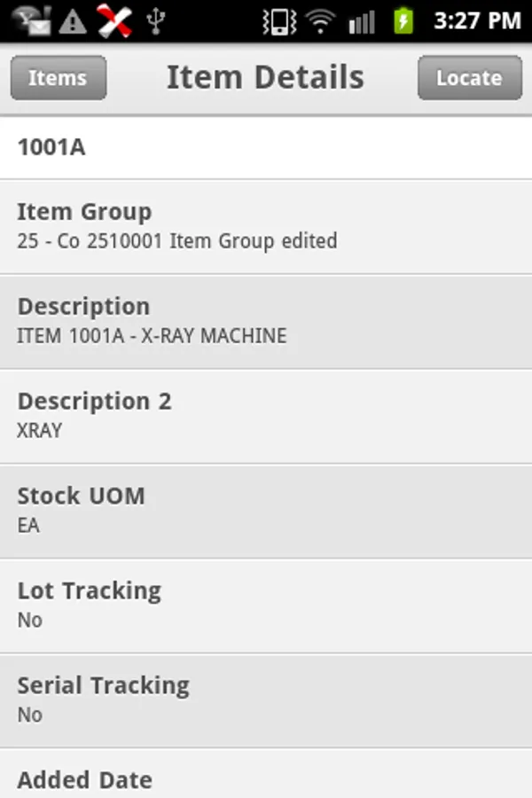532x798 pixels.
Task: Select the Description X-RAY MACHINE row
Action: (266, 321)
